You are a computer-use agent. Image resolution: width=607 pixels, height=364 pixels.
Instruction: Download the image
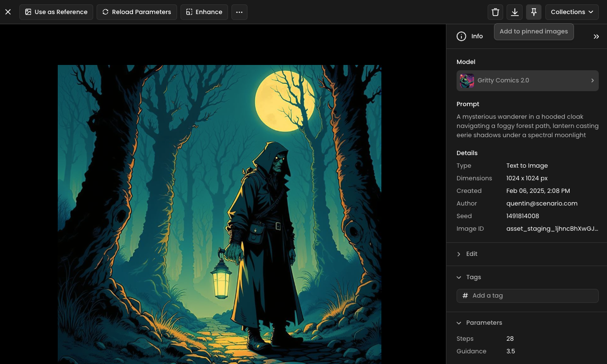coord(515,12)
